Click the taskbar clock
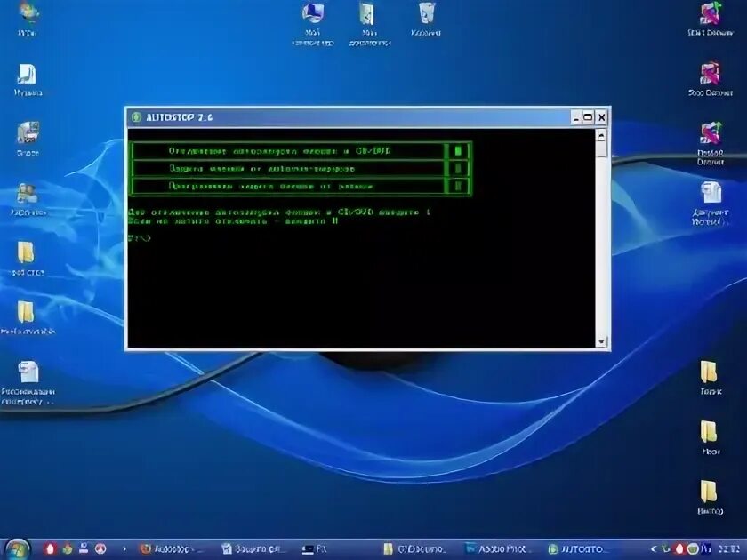Screen dimensions: 747x560 (x=729, y=549)
